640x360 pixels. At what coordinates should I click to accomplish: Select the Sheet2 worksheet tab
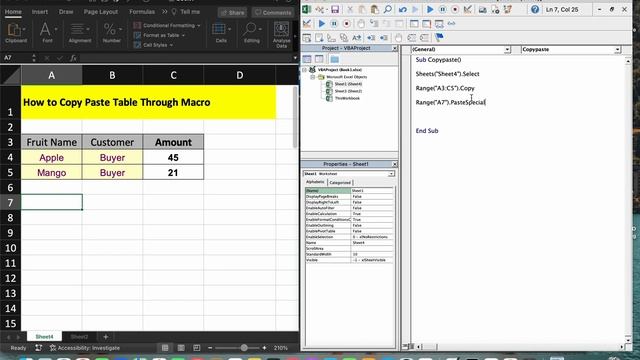[79, 337]
